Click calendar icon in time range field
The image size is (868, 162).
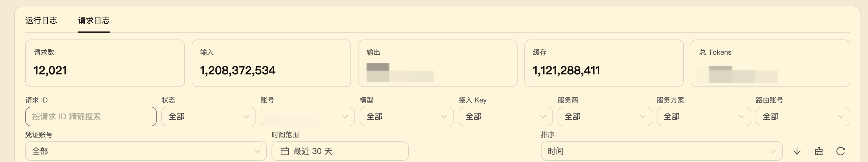(x=284, y=151)
